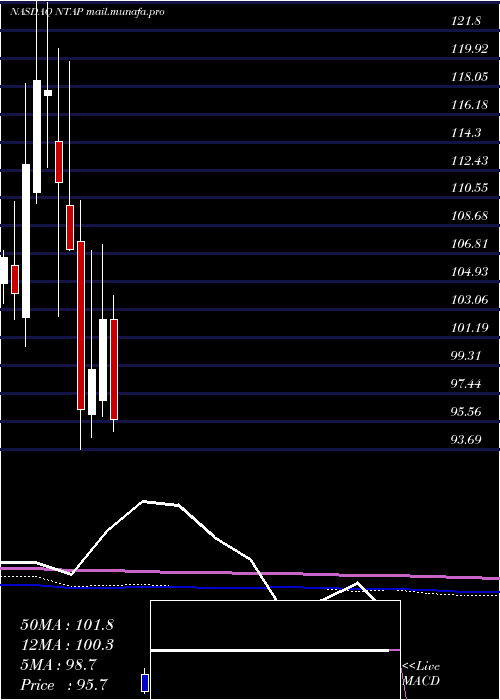Click the pink 50MA line
The image size is (500, 700).
coord(250,573)
